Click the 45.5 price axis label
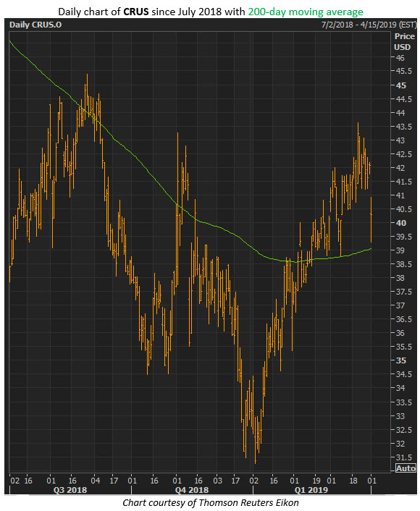The height and width of the screenshot is (511, 420). pos(403,71)
